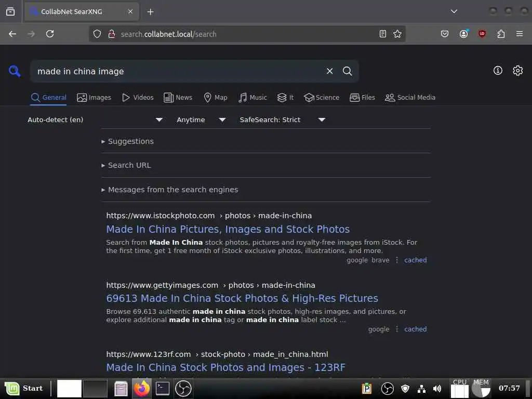Screen dimensions: 532x399
Task: Open the SafeSearch: Strict dropdown
Action: (282, 120)
